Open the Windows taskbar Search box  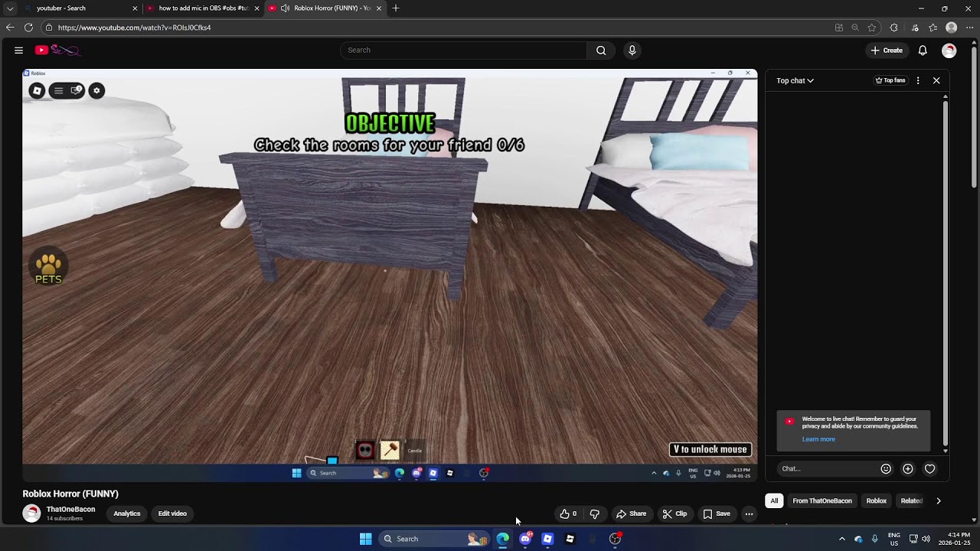433,539
